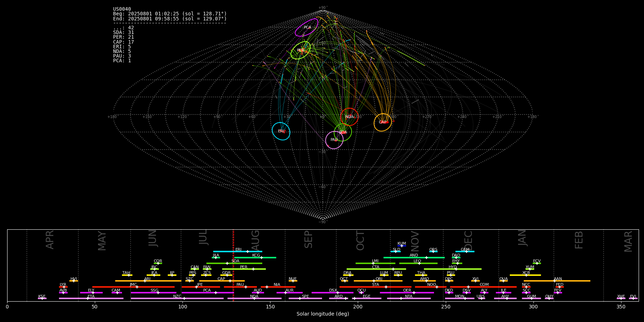Select the pink ETA bar in the timeline
This screenshot has height=322, width=644.
(91, 298)
